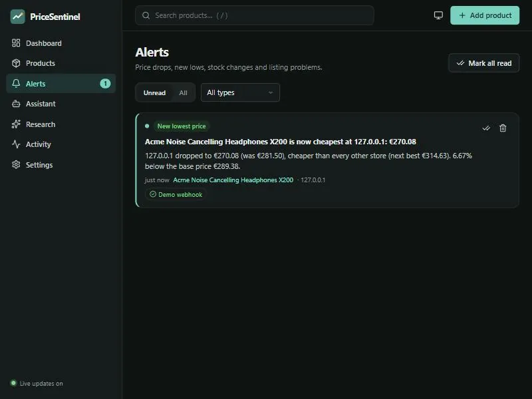532x399 pixels.
Task: Click the check icon in Demo webhook chip
Action: point(153,194)
